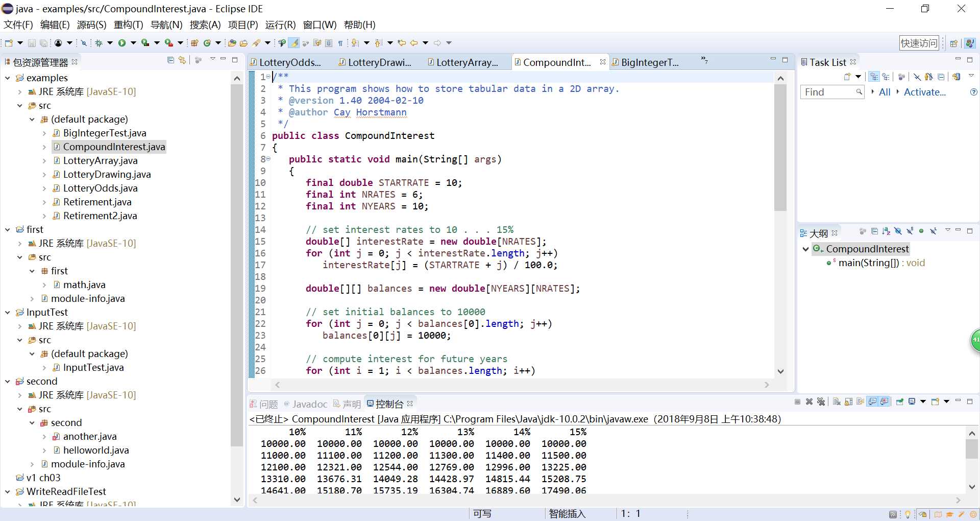Collapse all in Package Explorer

[x=170, y=60]
